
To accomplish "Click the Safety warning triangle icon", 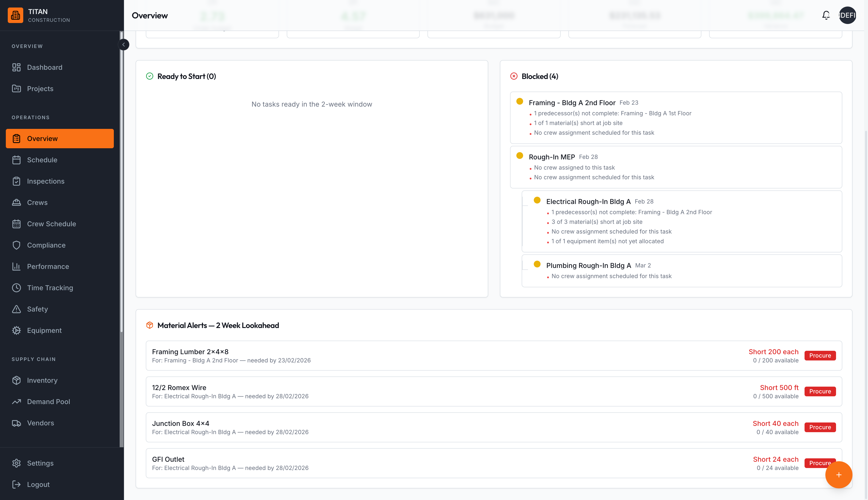I will [16, 309].
